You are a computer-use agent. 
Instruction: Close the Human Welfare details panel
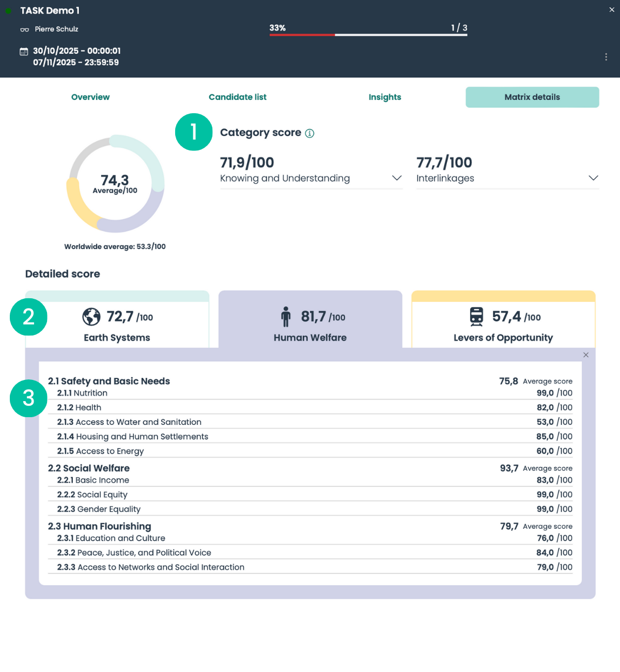586,355
